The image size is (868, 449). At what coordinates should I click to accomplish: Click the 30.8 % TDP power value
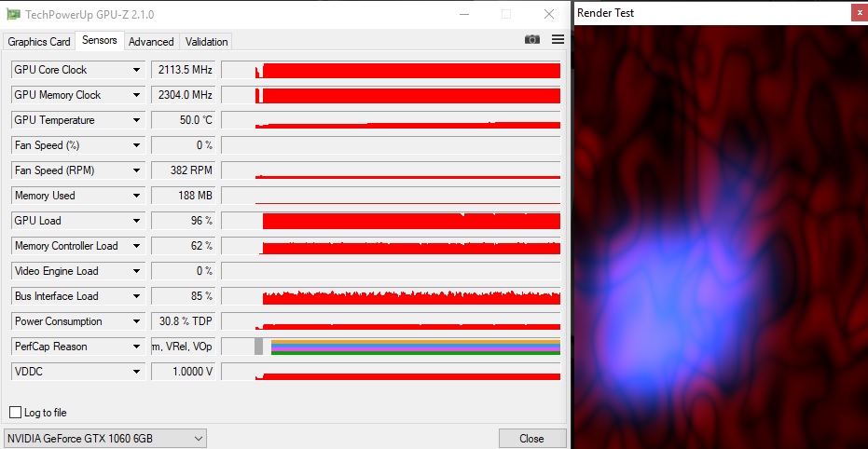coord(184,321)
